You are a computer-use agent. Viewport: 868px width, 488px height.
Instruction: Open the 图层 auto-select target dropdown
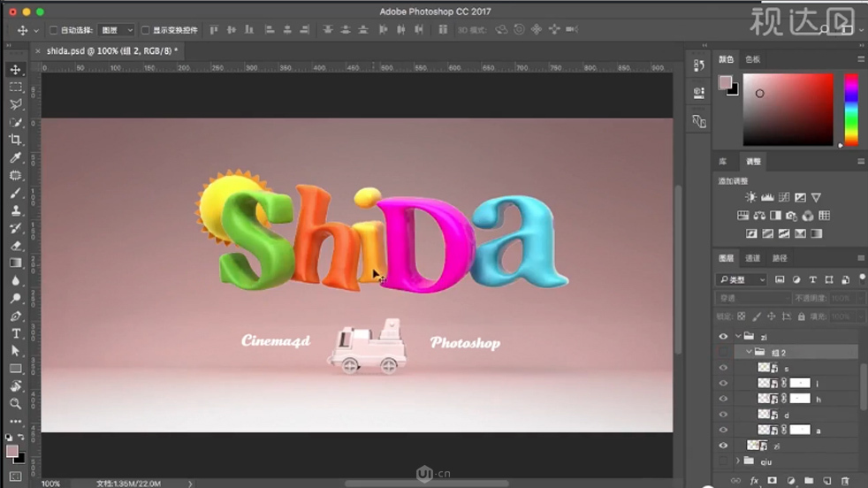tap(117, 30)
